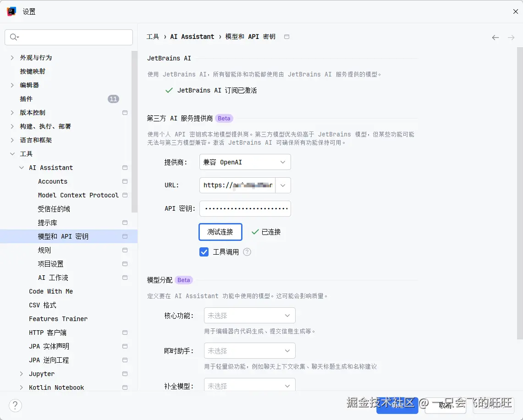Screen dimensions: 523x420
Task: Click project-level icon next to breadcrumb
Action: pyautogui.click(x=286, y=37)
